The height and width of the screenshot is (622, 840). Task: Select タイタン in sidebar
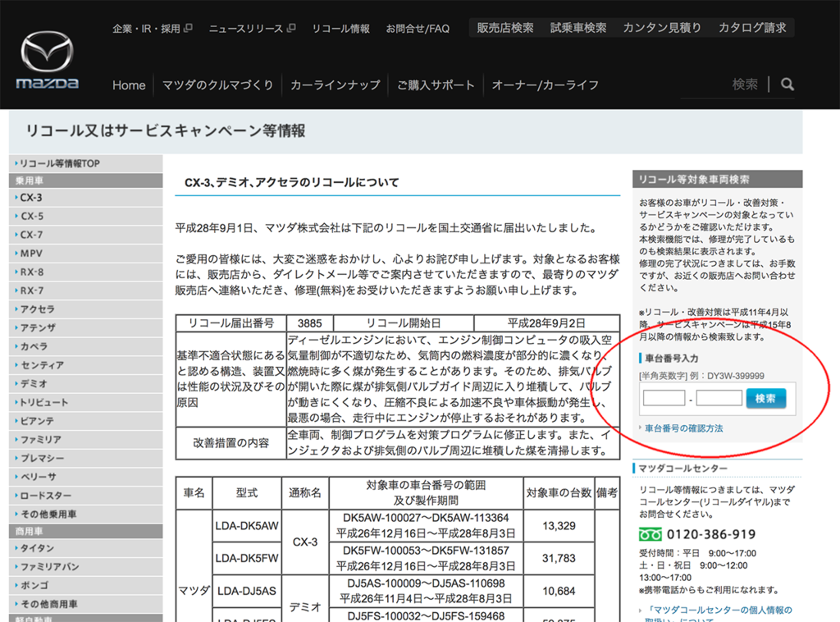pos(85,549)
